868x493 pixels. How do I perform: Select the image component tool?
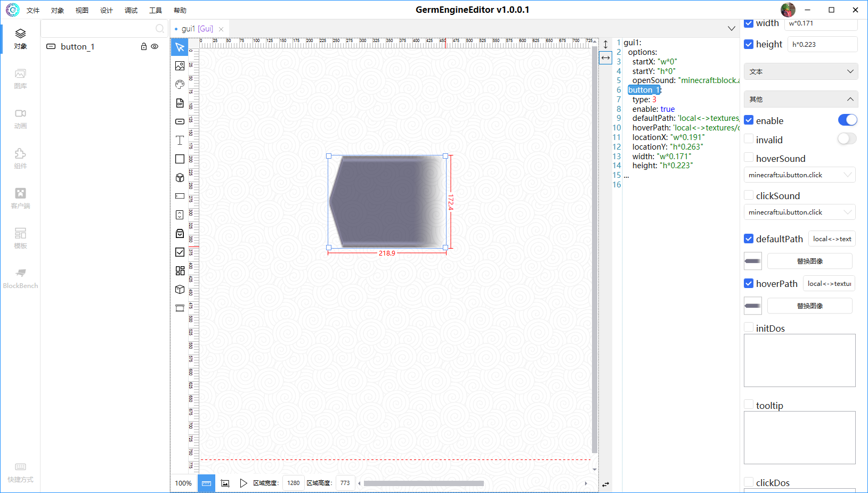pos(180,66)
